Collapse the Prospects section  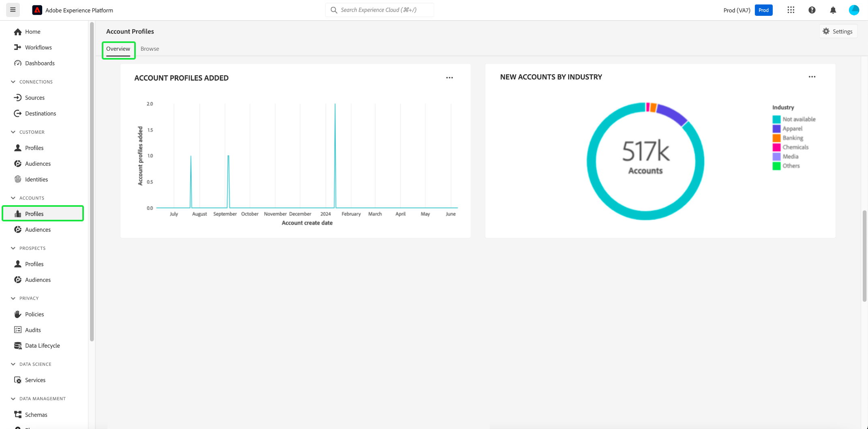13,248
